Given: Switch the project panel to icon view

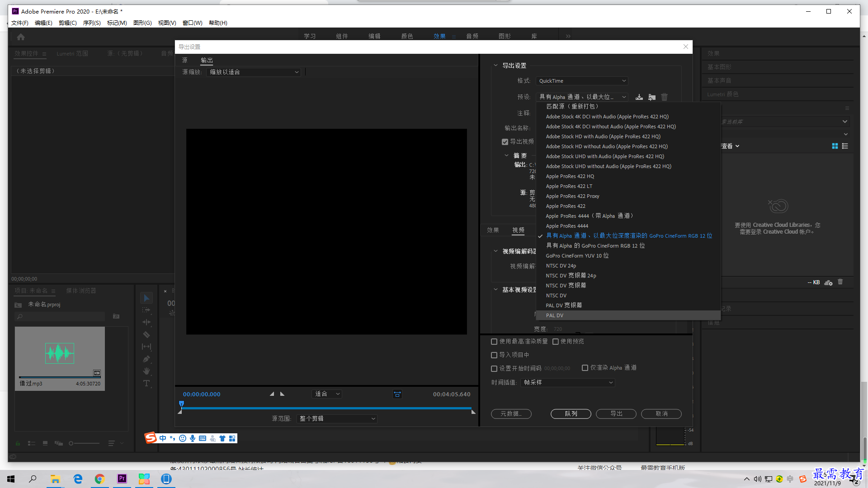Looking at the screenshot, I should (x=45, y=443).
